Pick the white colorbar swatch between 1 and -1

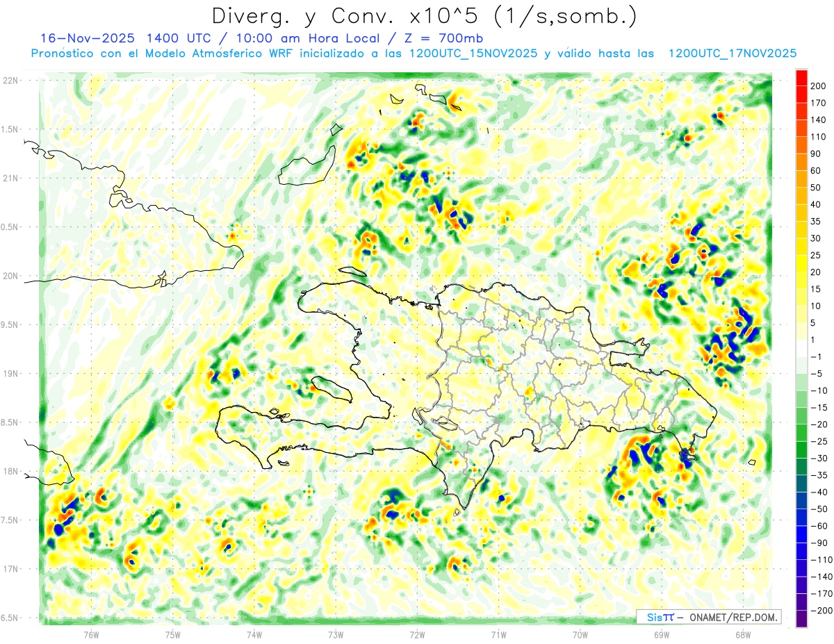[x=801, y=349]
